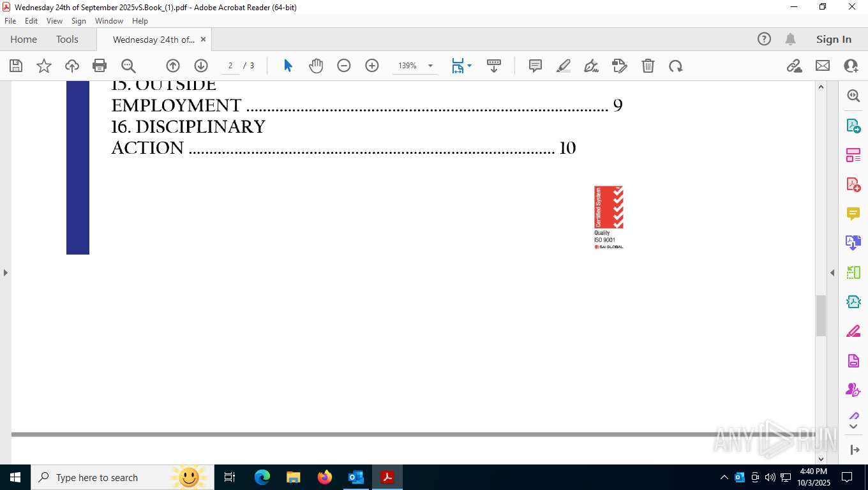
Task: Click the Sign In button
Action: pyautogui.click(x=834, y=39)
